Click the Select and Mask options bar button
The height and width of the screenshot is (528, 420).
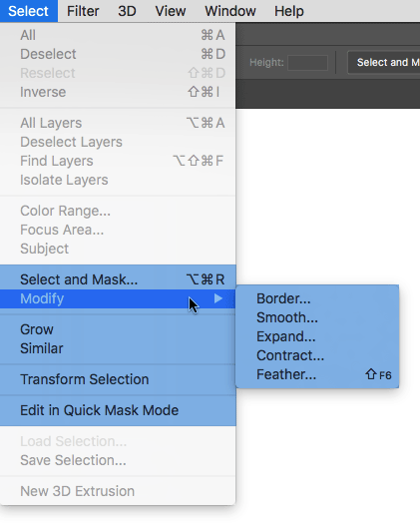(384, 62)
